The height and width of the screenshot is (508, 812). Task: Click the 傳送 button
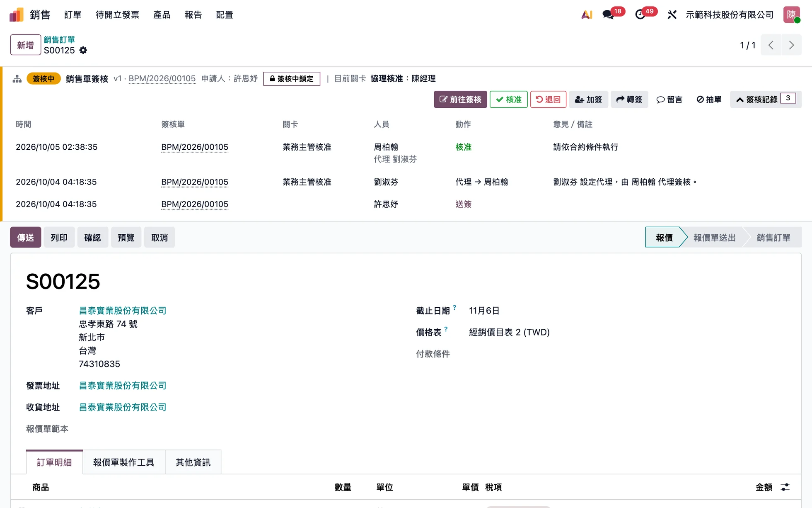26,237
